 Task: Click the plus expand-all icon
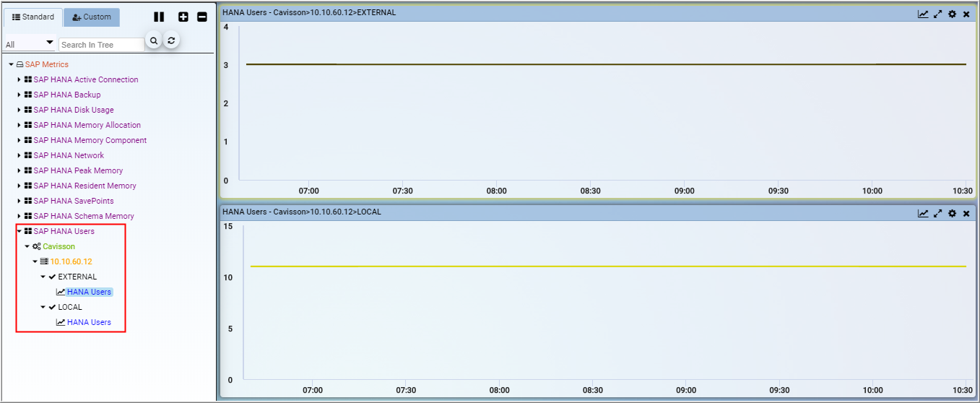[x=183, y=17]
